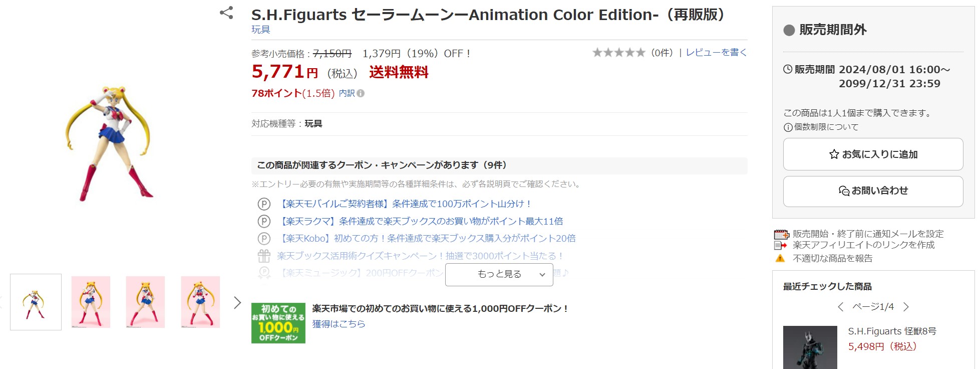
Task: Open レビューを書く review link
Action: [x=716, y=53]
